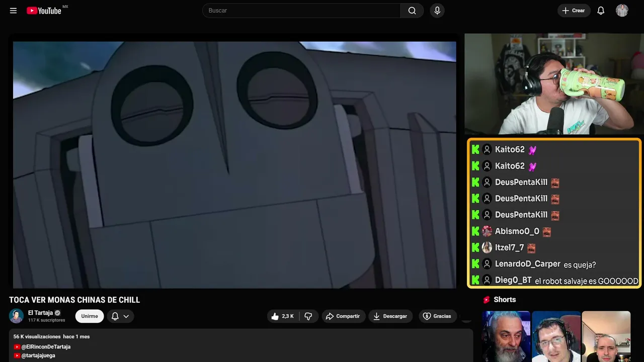
Task: Like the video with 2,3 K likes
Action: point(282,316)
